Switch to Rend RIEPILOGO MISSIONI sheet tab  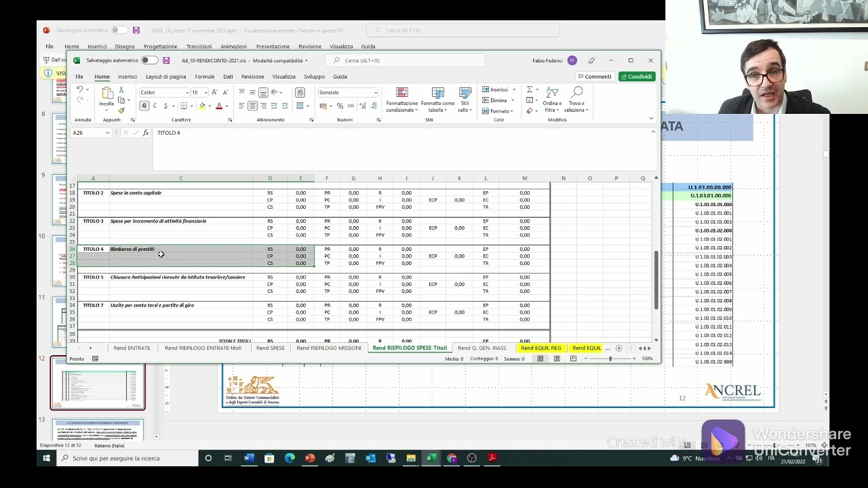(x=329, y=348)
